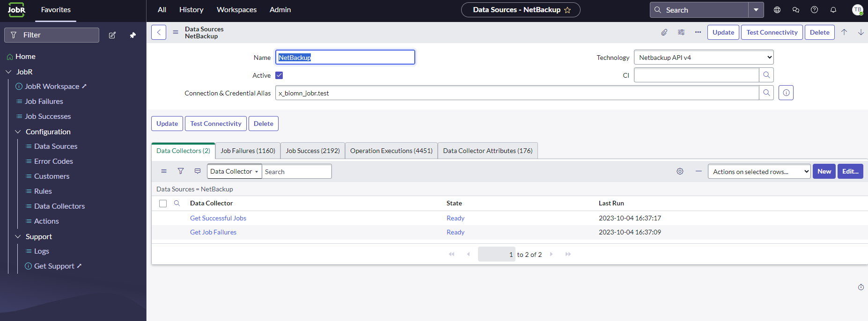Open the Get Successful Jobs link
The image size is (868, 321).
click(218, 218)
